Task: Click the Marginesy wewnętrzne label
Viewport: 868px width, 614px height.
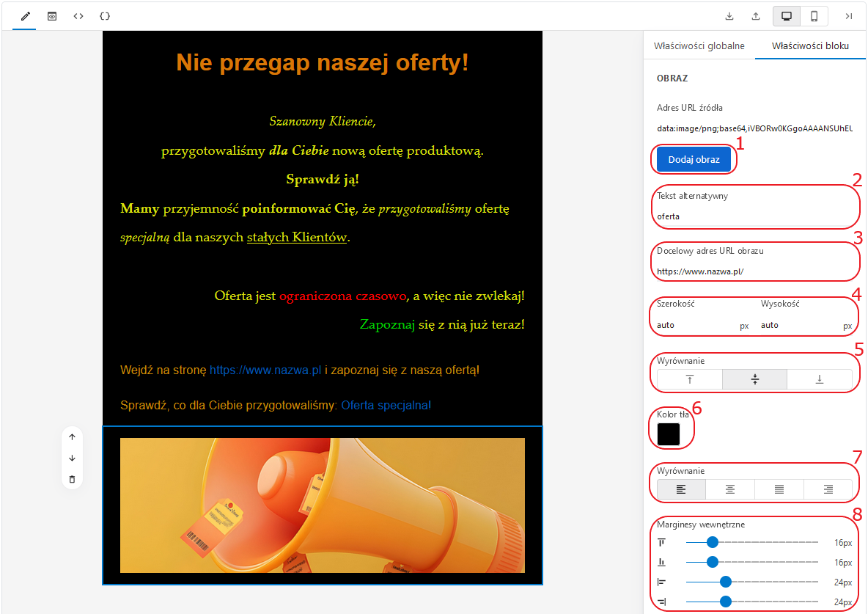Action: pyautogui.click(x=701, y=525)
